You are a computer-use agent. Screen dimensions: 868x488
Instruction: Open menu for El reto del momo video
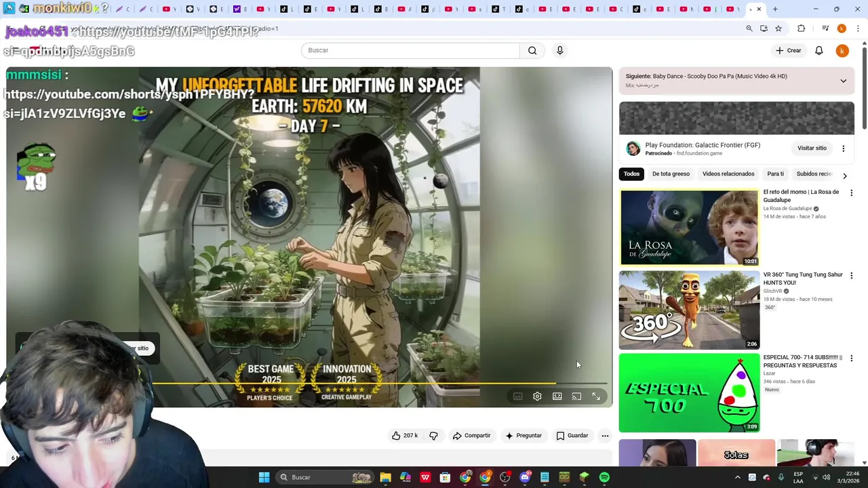point(852,193)
